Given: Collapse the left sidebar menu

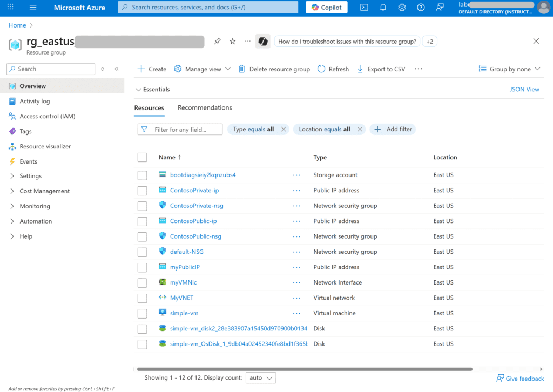Looking at the screenshot, I should pyautogui.click(x=116, y=69).
